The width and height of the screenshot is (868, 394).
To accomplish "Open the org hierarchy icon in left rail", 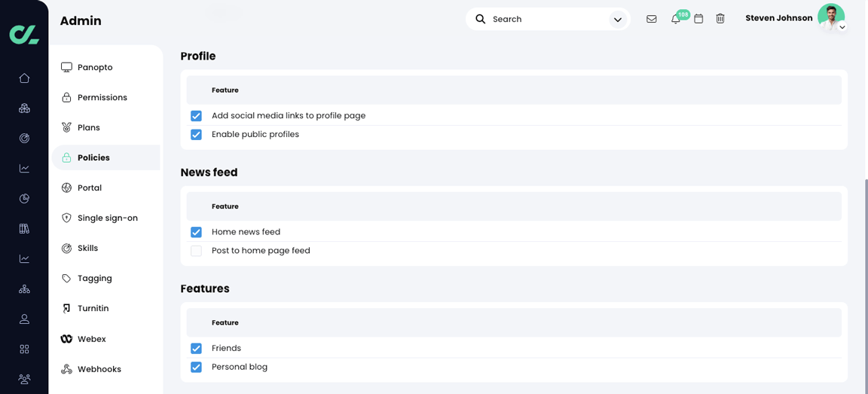I will pyautogui.click(x=24, y=289).
